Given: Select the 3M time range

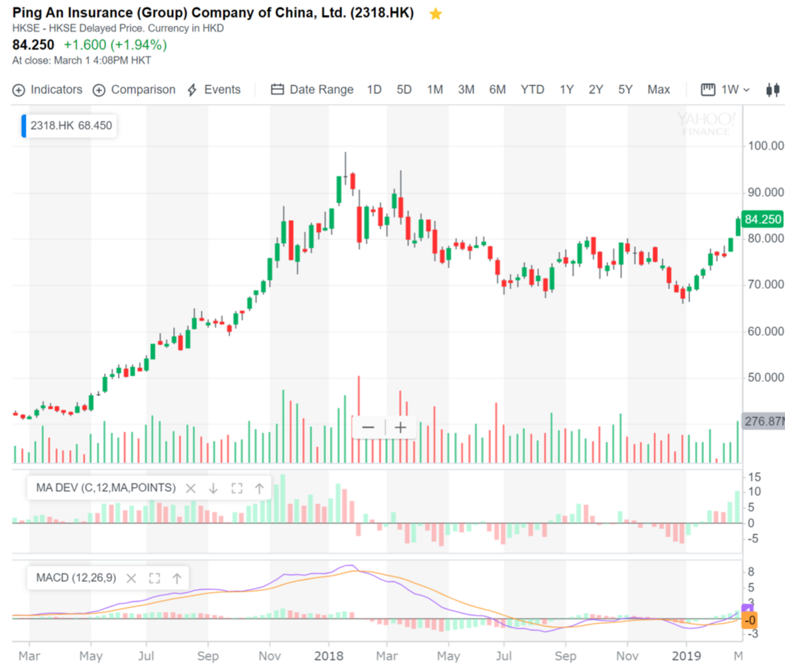Looking at the screenshot, I should [x=466, y=90].
